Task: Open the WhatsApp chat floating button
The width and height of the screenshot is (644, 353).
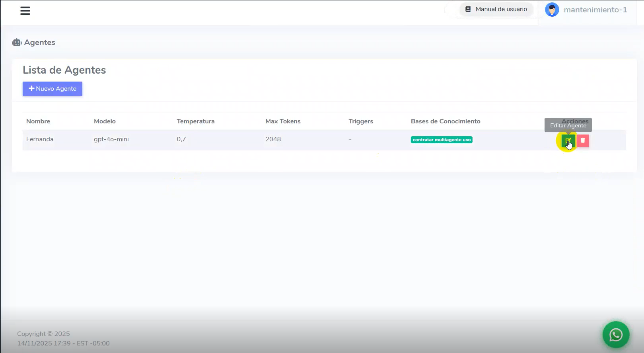Action: (616, 335)
